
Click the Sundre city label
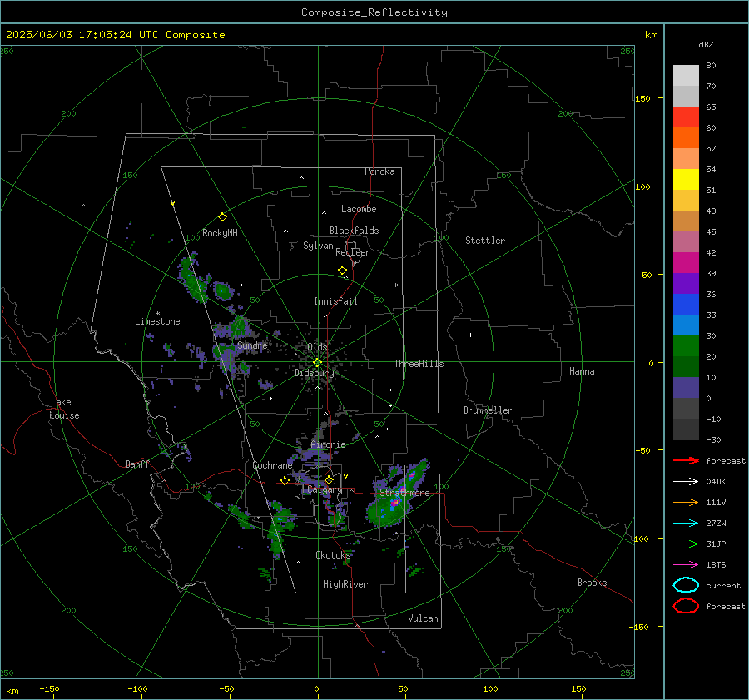(x=252, y=345)
